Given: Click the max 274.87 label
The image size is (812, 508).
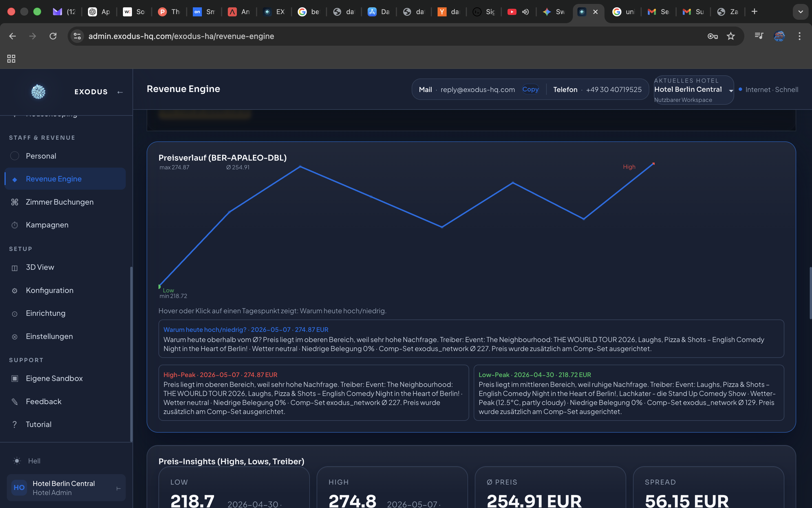Looking at the screenshot, I should tap(174, 167).
